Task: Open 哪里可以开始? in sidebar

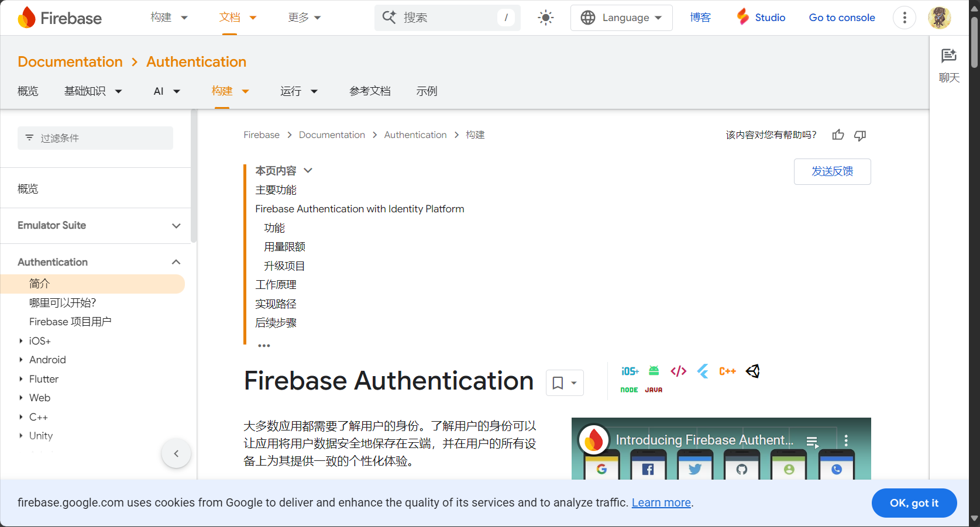Action: [62, 303]
